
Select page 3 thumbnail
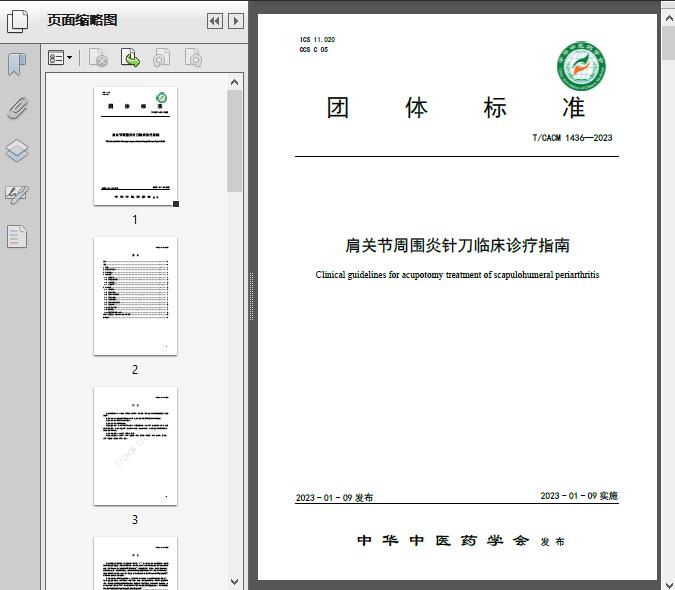point(135,446)
